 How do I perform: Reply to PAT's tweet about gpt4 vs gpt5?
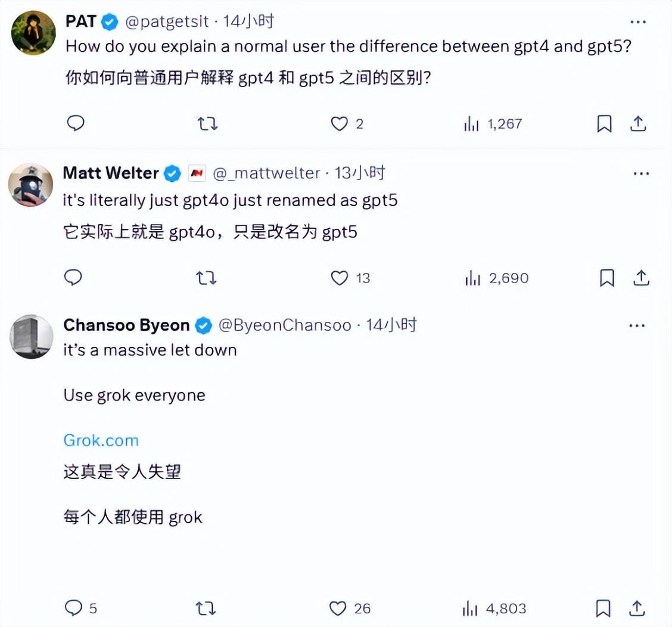click(x=76, y=124)
